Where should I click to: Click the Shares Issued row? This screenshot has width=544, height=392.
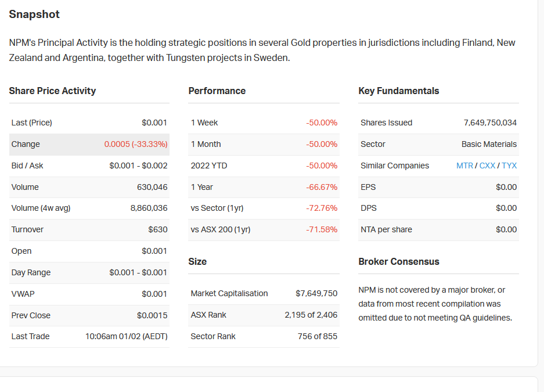tap(438, 123)
